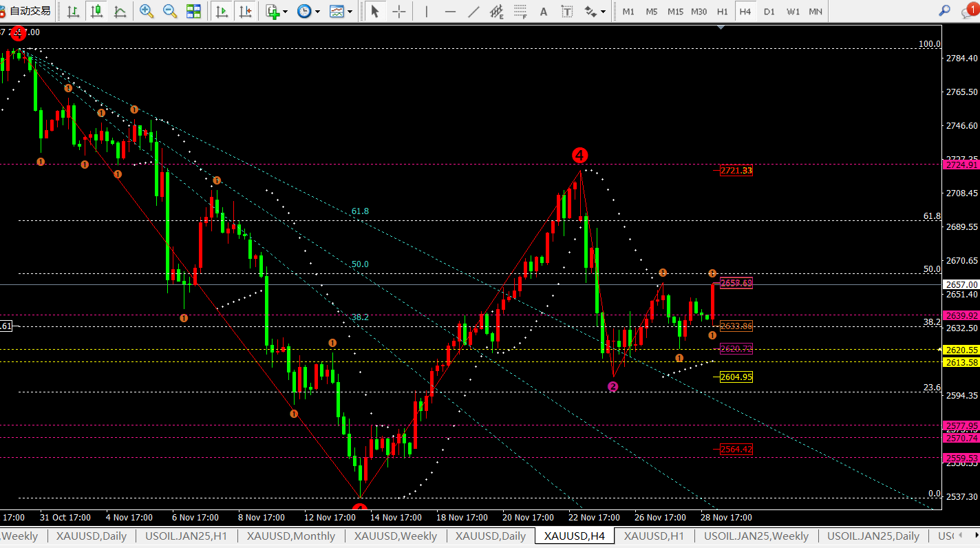Screen dimensions: 980x548
Task: Switch timeframe to M15
Action: 675,11
